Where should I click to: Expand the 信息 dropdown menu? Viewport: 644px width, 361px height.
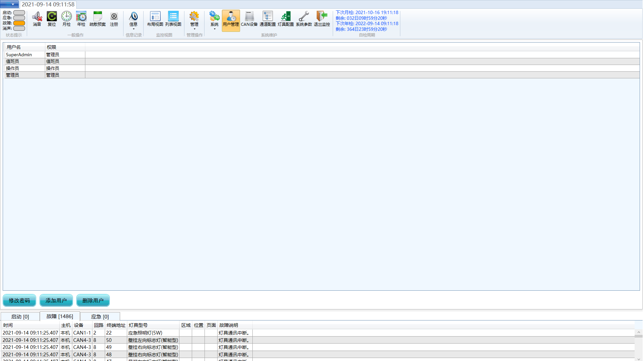pyautogui.click(x=133, y=19)
